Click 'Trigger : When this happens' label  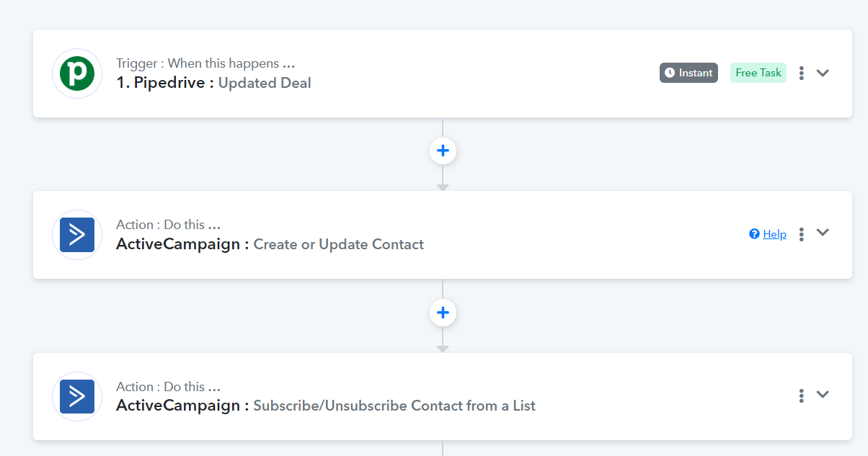(205, 63)
